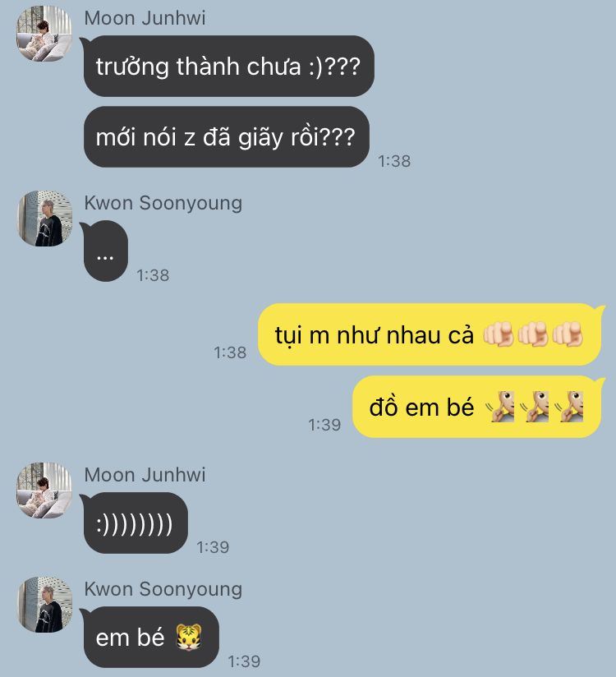Image resolution: width=616 pixels, height=677 pixels.
Task: Click the first deaf person emoji
Action: click(x=500, y=407)
